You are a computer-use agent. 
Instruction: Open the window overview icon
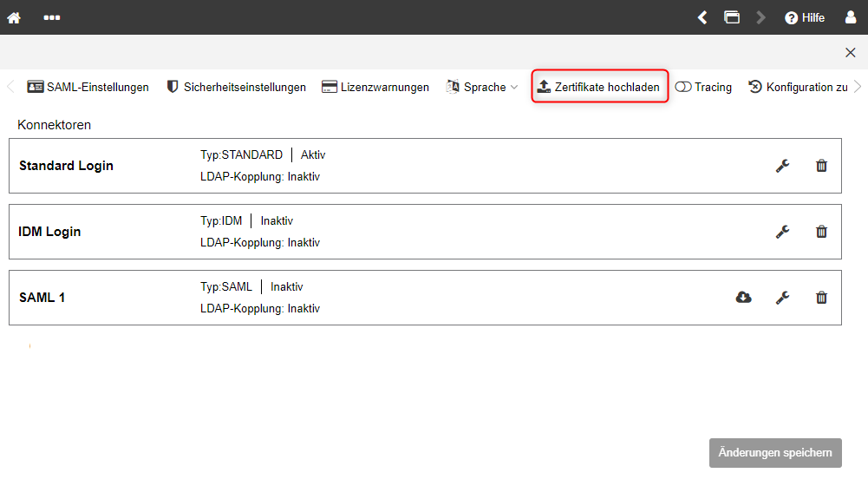point(732,17)
